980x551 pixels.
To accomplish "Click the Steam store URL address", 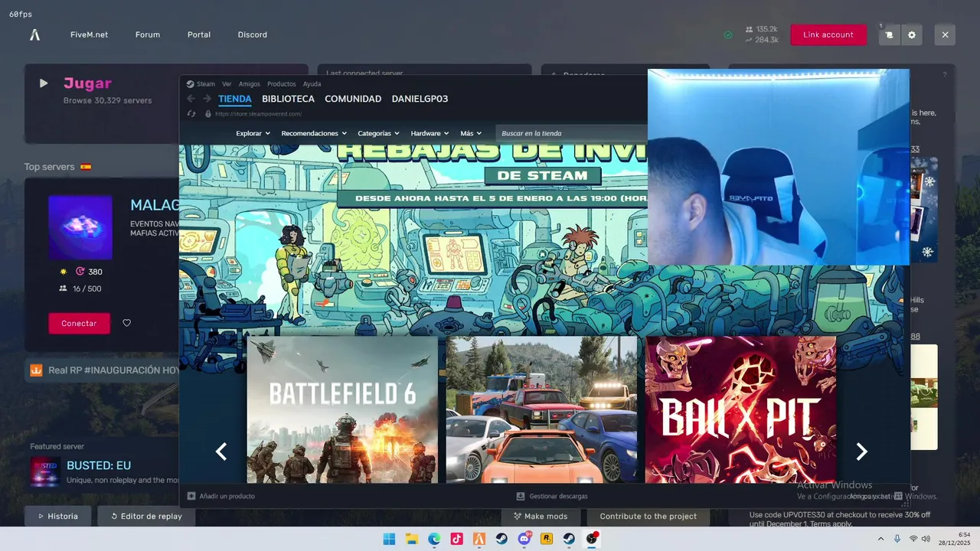I will point(259,114).
